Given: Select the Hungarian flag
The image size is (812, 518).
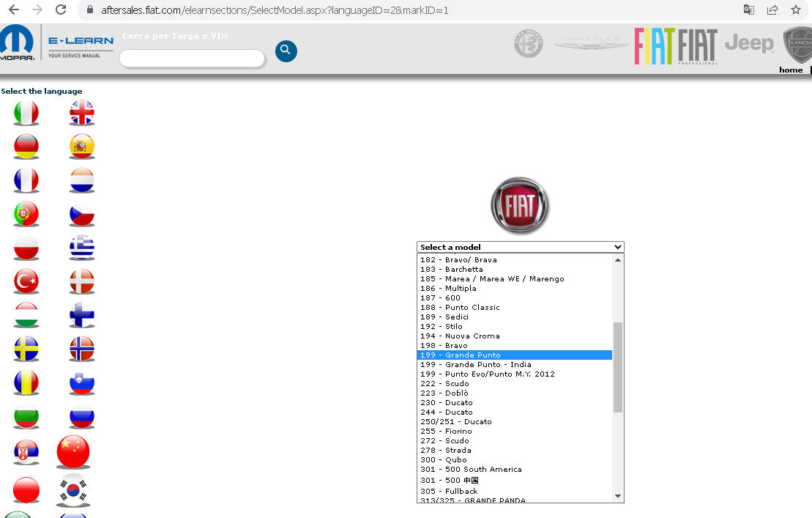Looking at the screenshot, I should coord(26,315).
